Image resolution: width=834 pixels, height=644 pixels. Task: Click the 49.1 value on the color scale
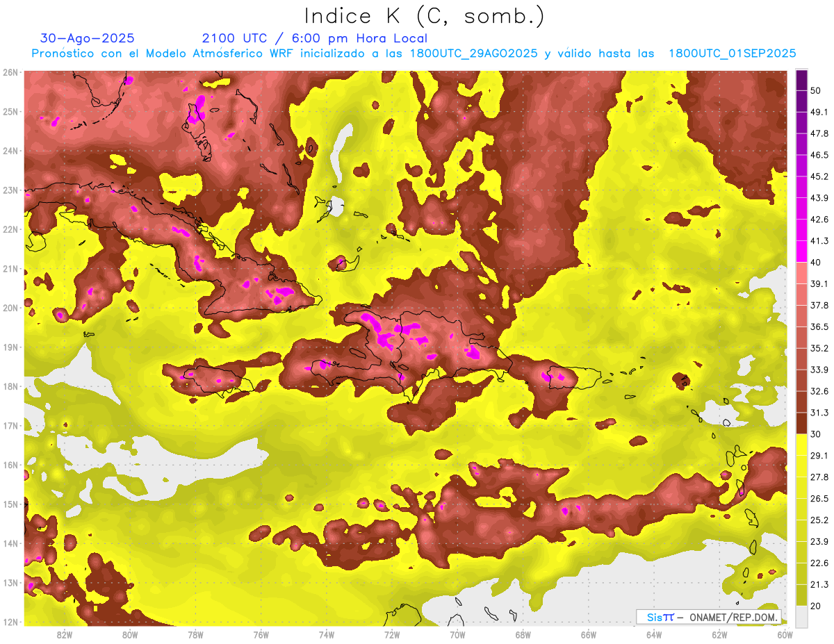(x=819, y=112)
